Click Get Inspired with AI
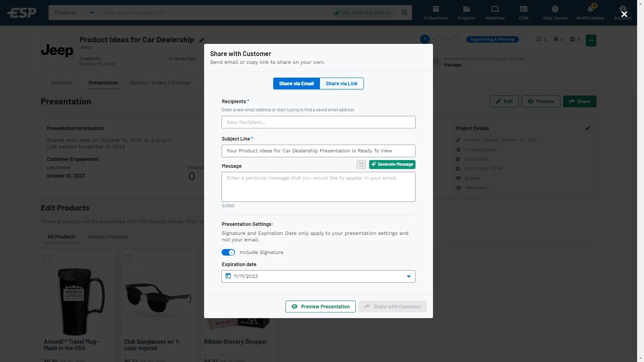 click(363, 13)
